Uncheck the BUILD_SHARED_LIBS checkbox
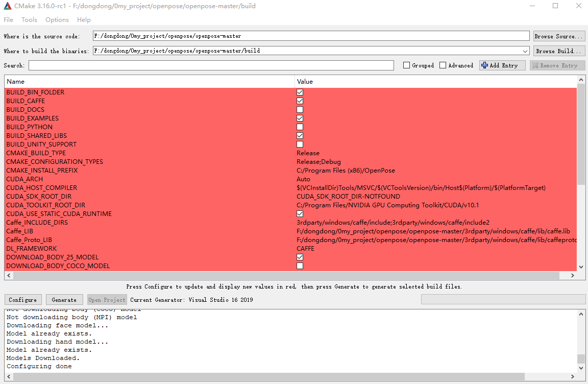This screenshot has height=384, width=588. 300,135
